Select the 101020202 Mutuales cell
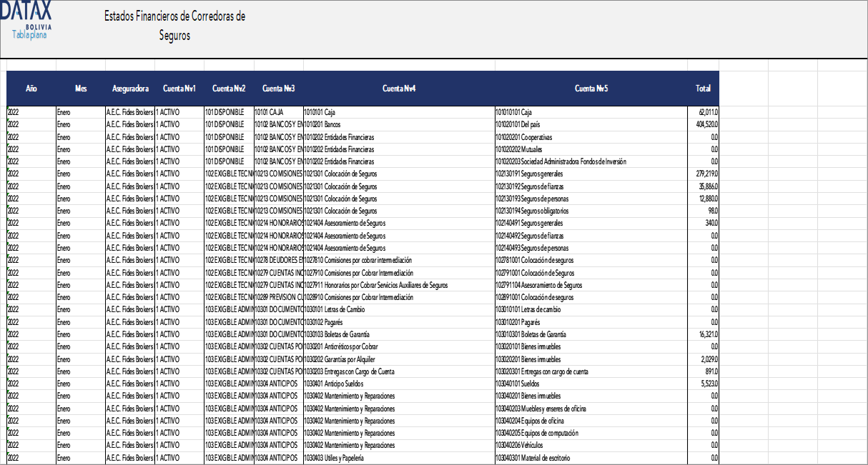 (591, 149)
